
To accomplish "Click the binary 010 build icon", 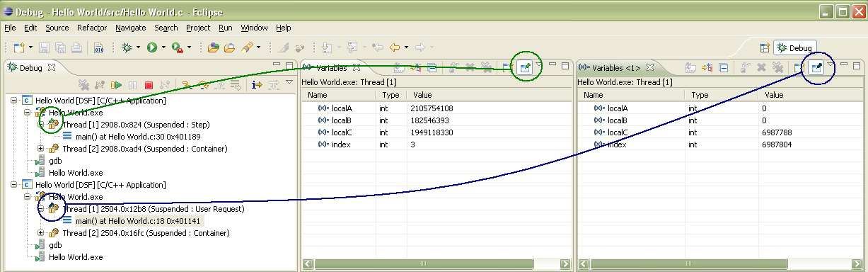I will coord(99,47).
